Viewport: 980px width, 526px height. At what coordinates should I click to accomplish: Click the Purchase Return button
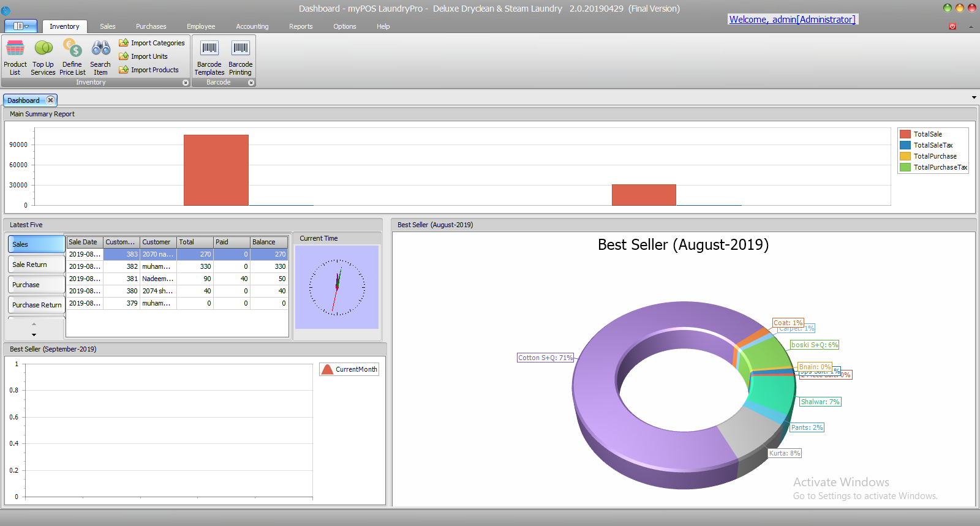pos(36,305)
